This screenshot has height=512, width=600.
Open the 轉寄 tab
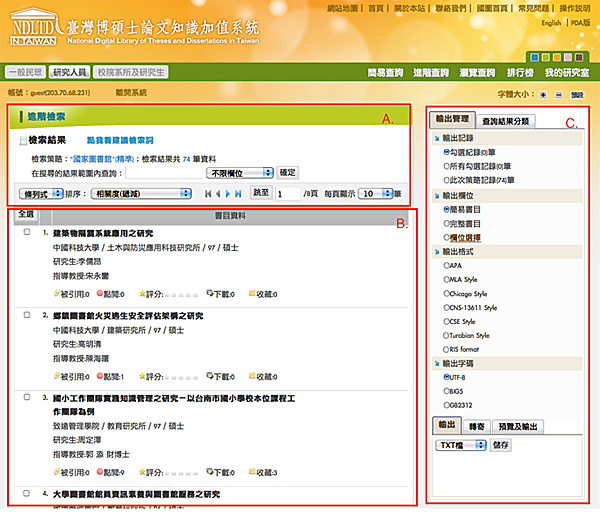tap(479, 425)
